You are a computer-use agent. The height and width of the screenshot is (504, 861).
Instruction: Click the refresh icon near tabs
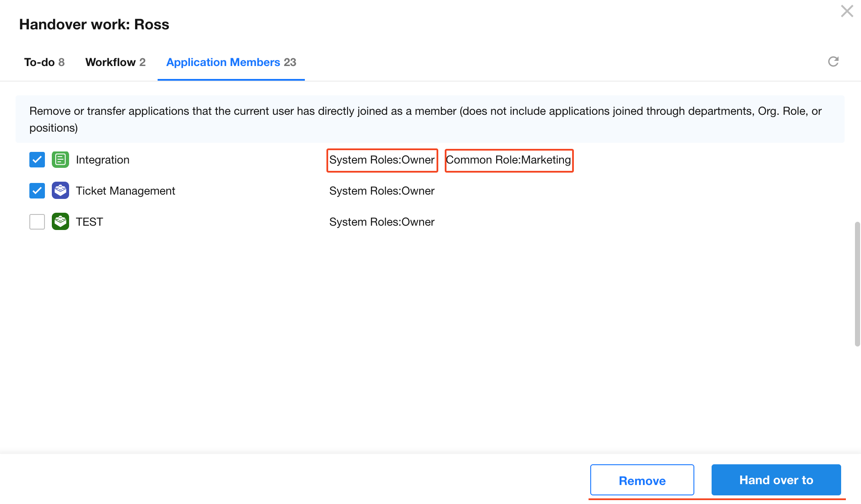(x=833, y=62)
